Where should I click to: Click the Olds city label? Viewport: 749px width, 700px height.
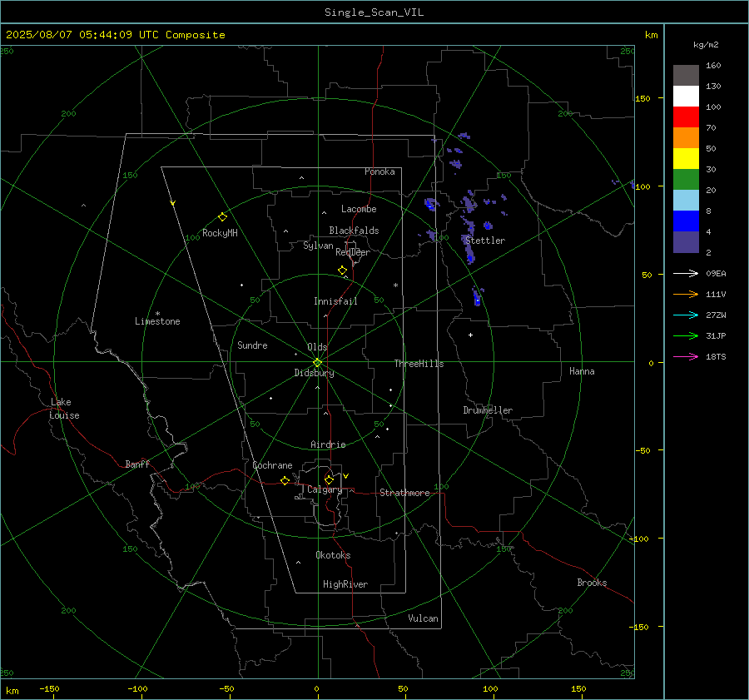tap(317, 347)
